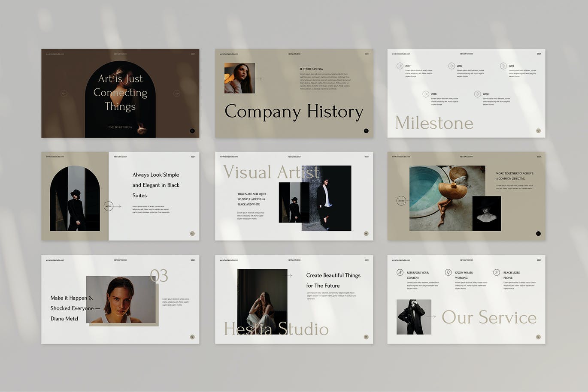
Task: Click the black-and-white model photo on Our Service
Action: coord(413,317)
